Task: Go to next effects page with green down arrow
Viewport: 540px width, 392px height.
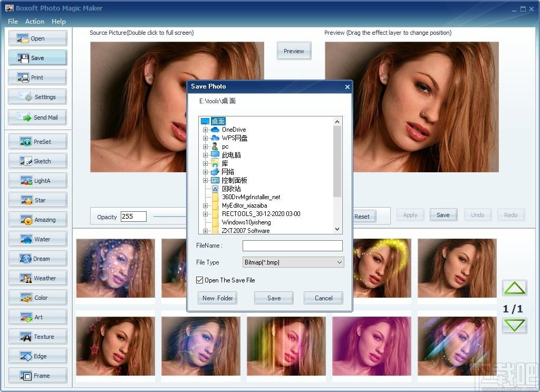Action: pos(515,326)
